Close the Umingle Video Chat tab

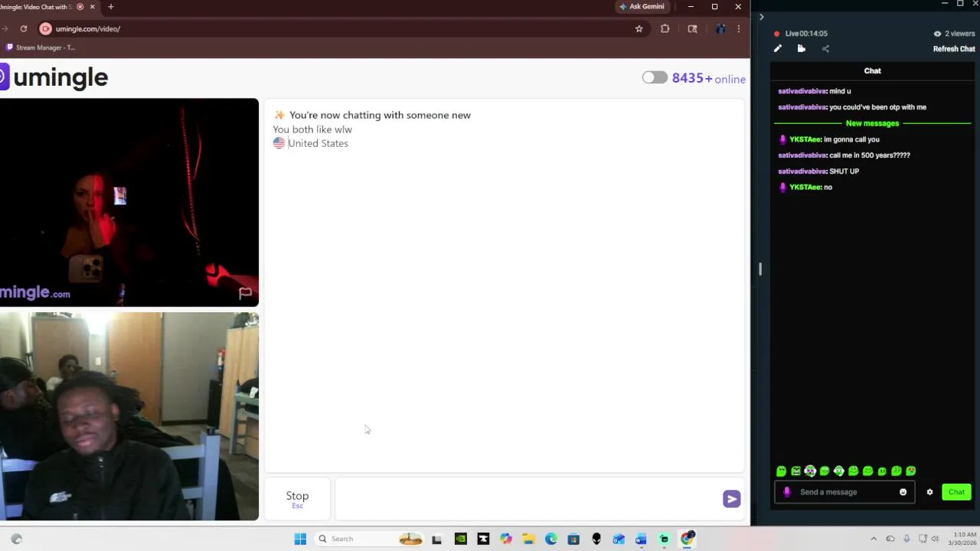93,7
